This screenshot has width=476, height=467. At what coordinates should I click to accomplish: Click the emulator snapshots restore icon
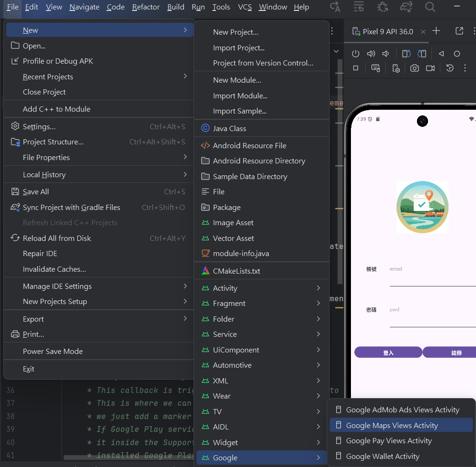pyautogui.click(x=449, y=68)
